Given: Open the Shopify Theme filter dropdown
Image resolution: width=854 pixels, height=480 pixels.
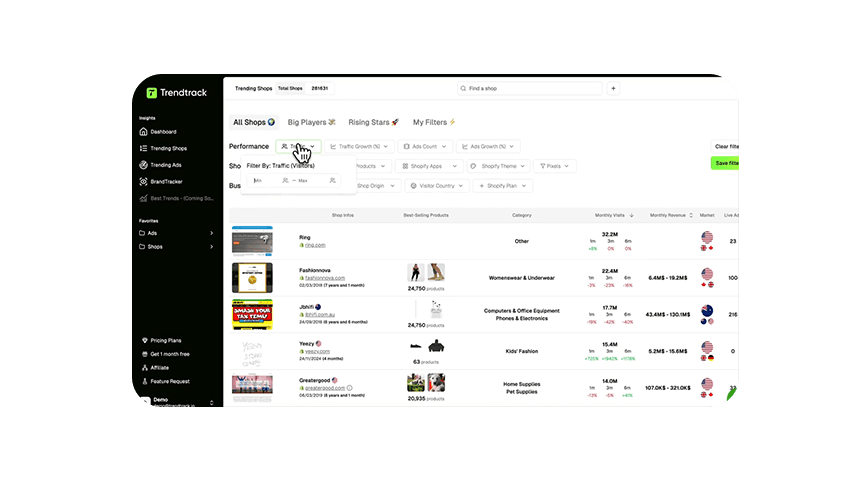Looking at the screenshot, I should 498,166.
